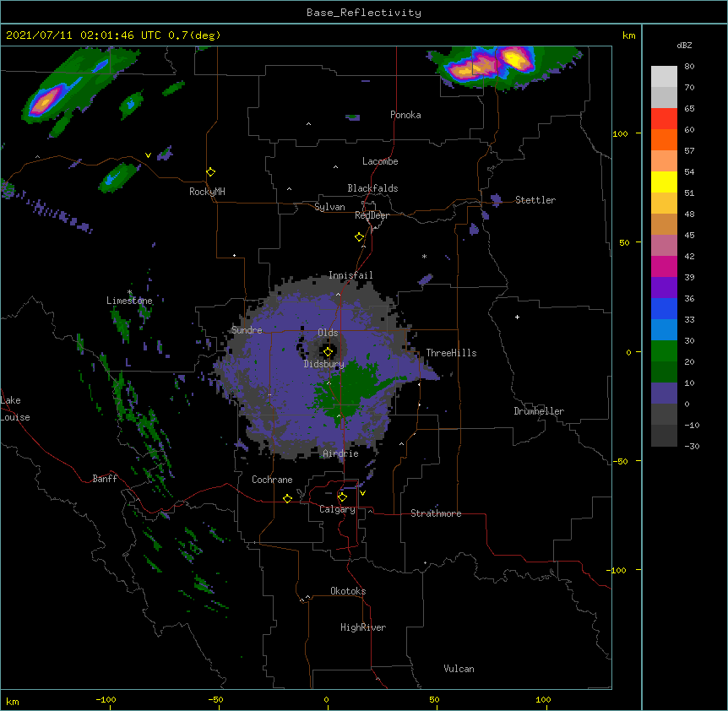Screen dimensions: 728x711
Task: Select the bright green 20-30 dBZ swatch
Action: pyautogui.click(x=664, y=351)
